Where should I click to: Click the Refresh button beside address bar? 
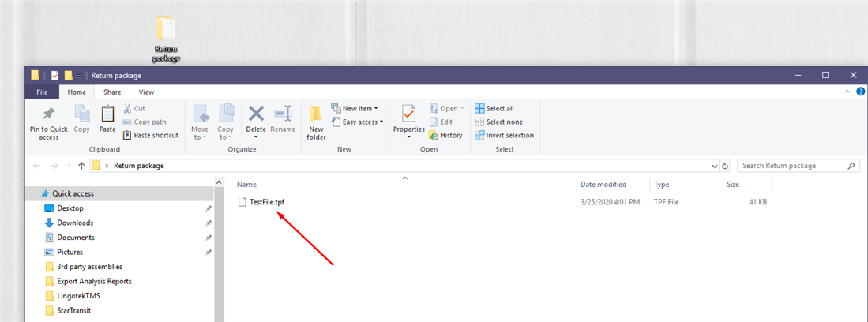(725, 166)
